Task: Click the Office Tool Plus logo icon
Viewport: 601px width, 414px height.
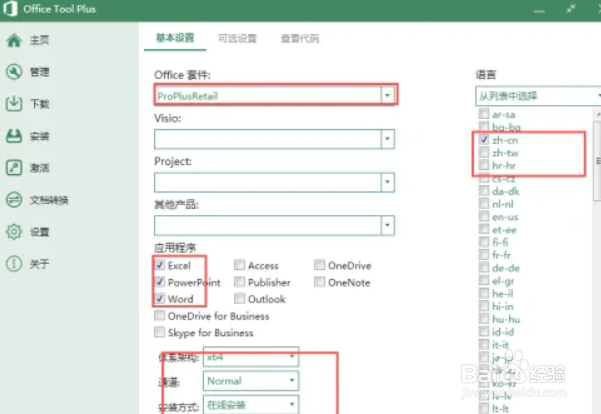Action: (x=10, y=9)
